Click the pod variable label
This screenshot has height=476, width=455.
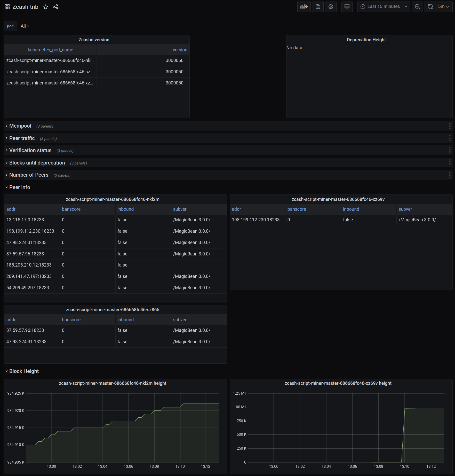click(10, 26)
